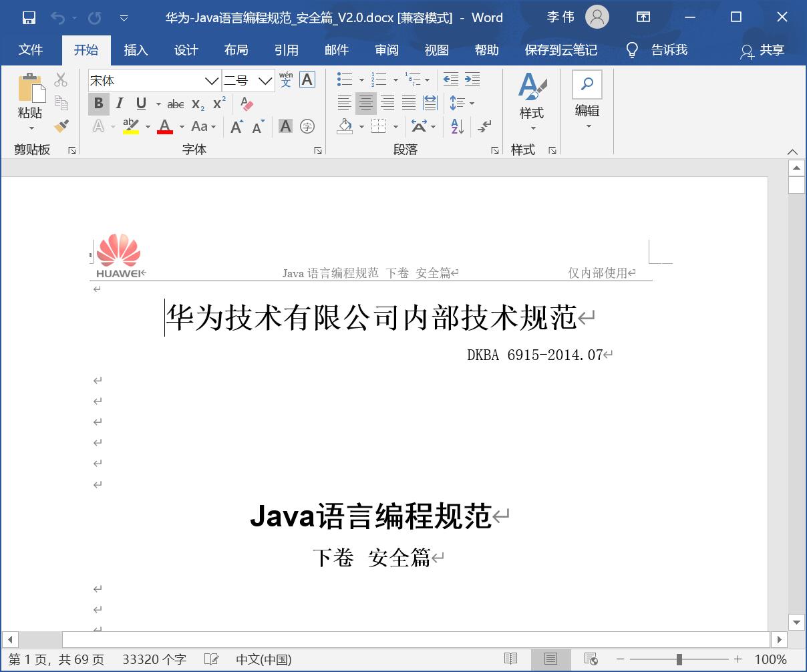The image size is (807, 672).
Task: Switch to the Layout (布局) tab
Action: coord(236,50)
